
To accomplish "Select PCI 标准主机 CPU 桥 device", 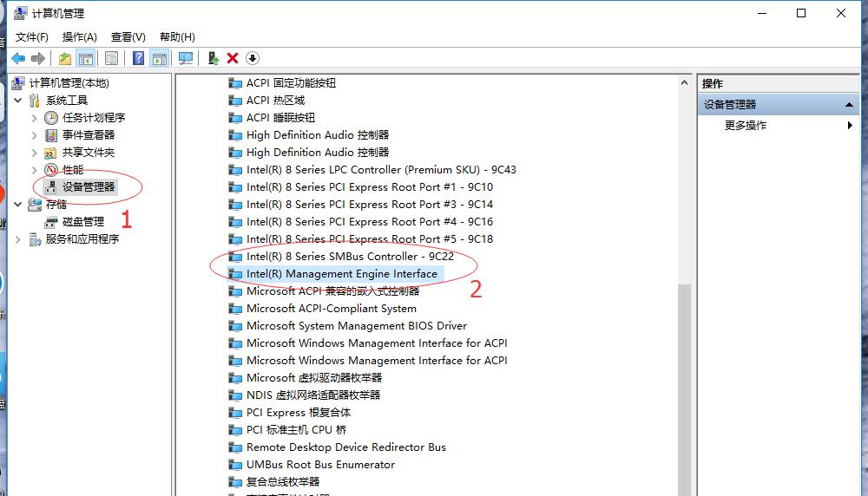I will point(296,429).
